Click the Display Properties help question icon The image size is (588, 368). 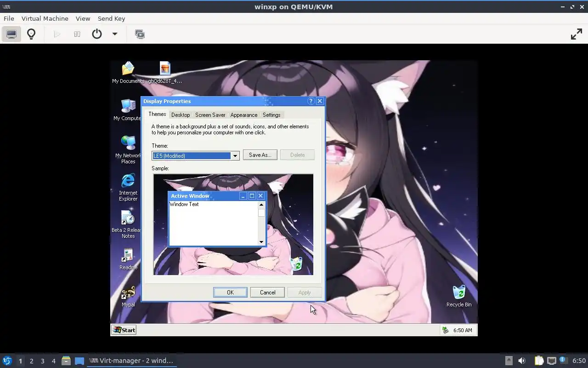click(311, 101)
